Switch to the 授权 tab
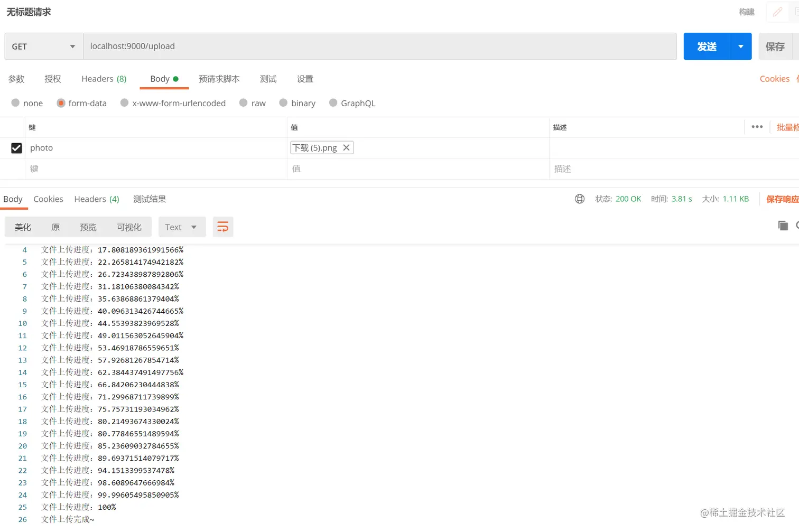The image size is (799, 532). pyautogui.click(x=53, y=79)
